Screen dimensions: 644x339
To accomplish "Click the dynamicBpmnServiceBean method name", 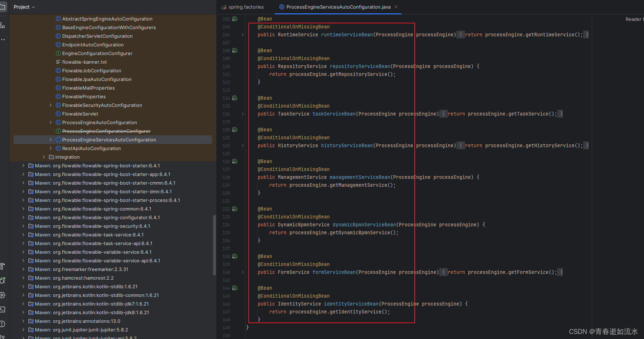I will (x=364, y=225).
